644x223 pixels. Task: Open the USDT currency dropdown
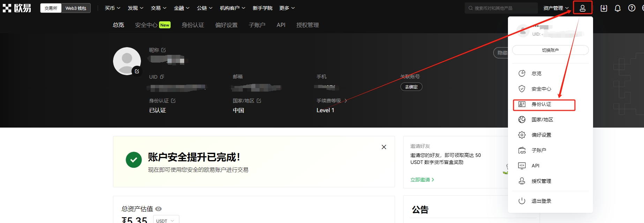tap(166, 220)
